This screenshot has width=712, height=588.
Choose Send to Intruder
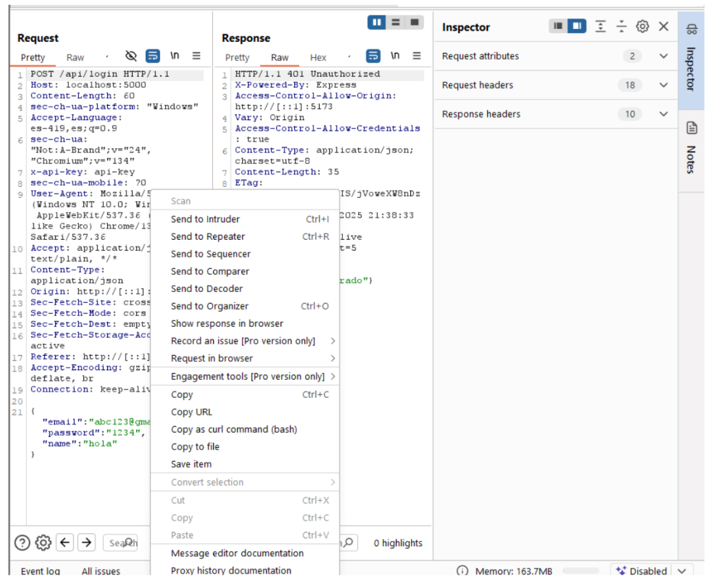[245, 219]
